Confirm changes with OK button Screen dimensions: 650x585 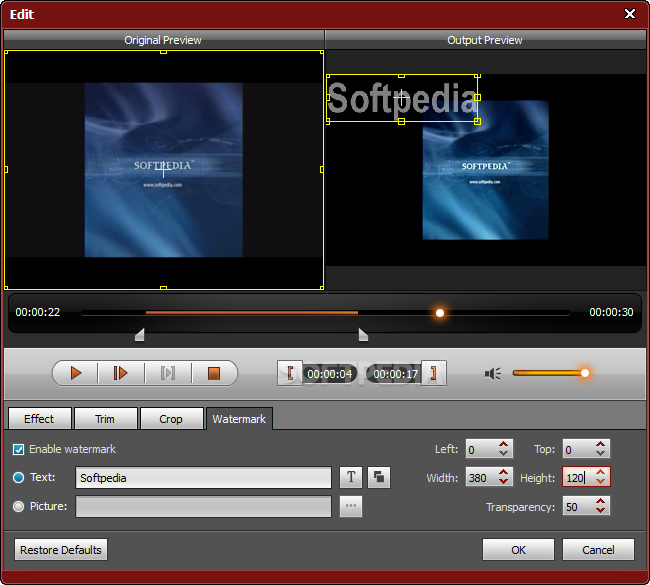[x=518, y=550]
